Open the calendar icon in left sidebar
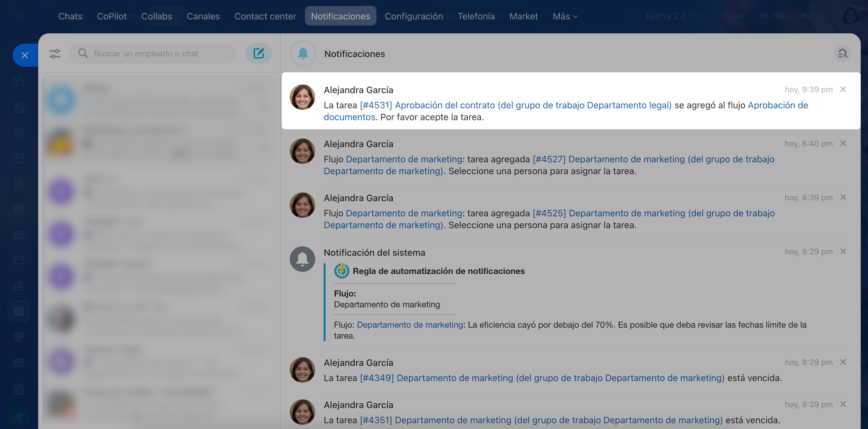This screenshot has height=429, width=868. 19,158
